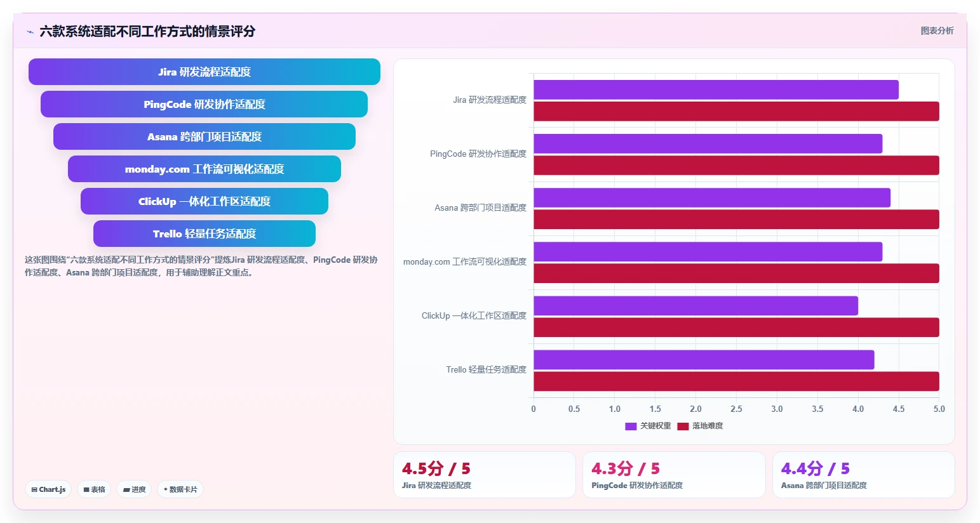Select the Asana 跨部门项目适配度 funnel bar

tap(205, 136)
